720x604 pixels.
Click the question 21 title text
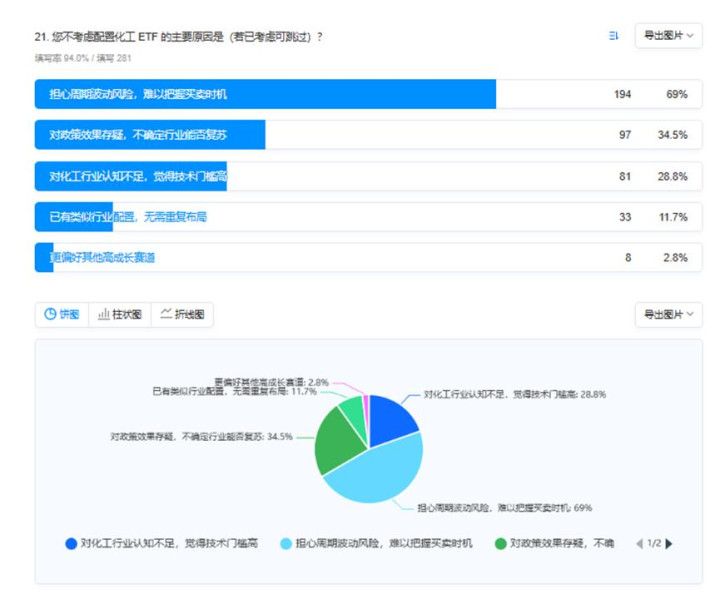178,37
